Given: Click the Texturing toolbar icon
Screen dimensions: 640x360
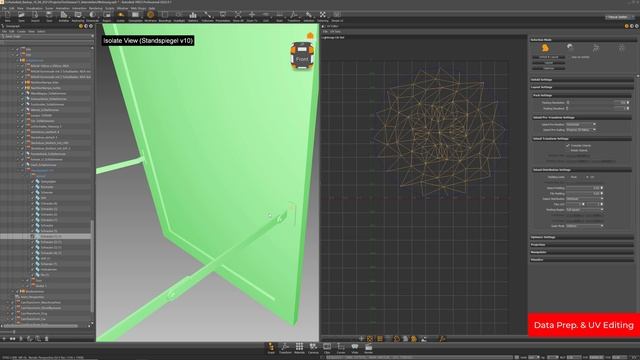Looking at the screenshot, I should pyautogui.click(x=322, y=16).
